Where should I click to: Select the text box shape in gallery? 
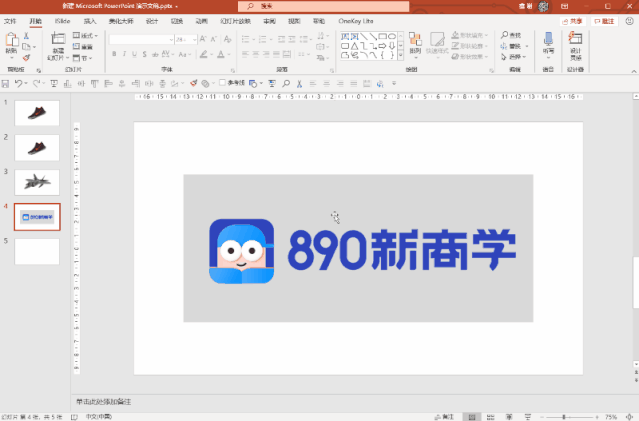tap(345, 36)
